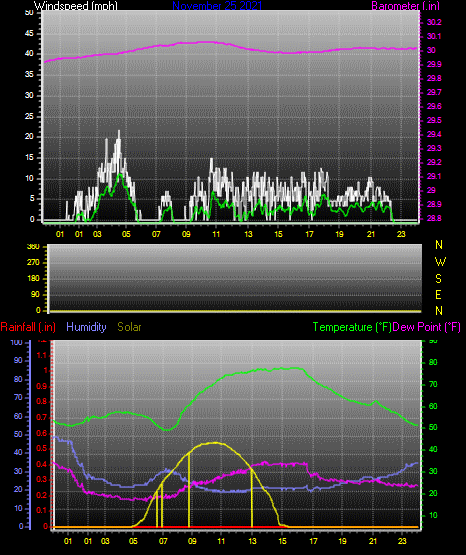
Task: Click 90 on the wind direction axis
Action: pos(35,294)
